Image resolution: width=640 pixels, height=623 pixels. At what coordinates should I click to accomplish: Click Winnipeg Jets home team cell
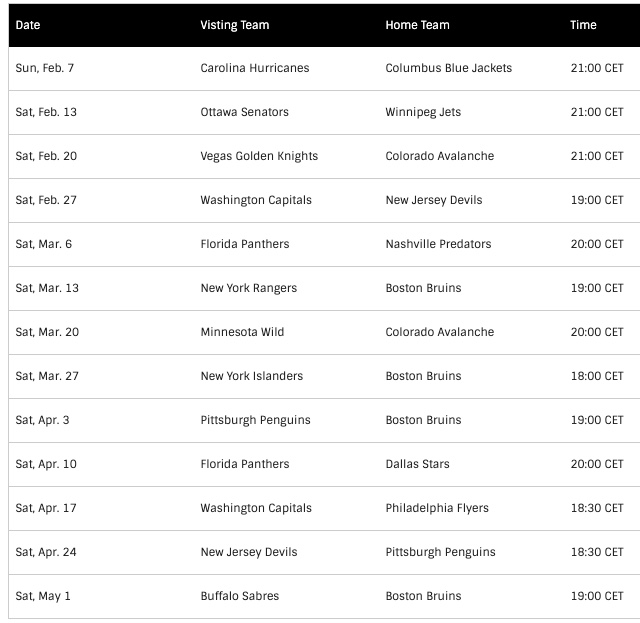(x=423, y=112)
